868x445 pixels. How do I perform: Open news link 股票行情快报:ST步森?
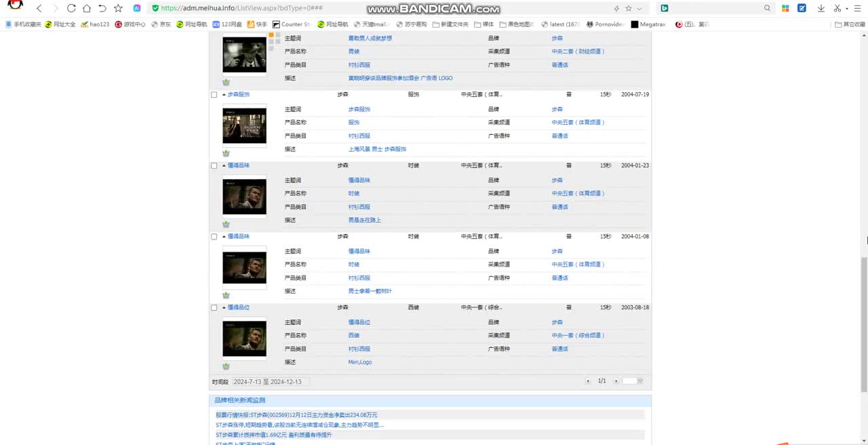tap(296, 415)
